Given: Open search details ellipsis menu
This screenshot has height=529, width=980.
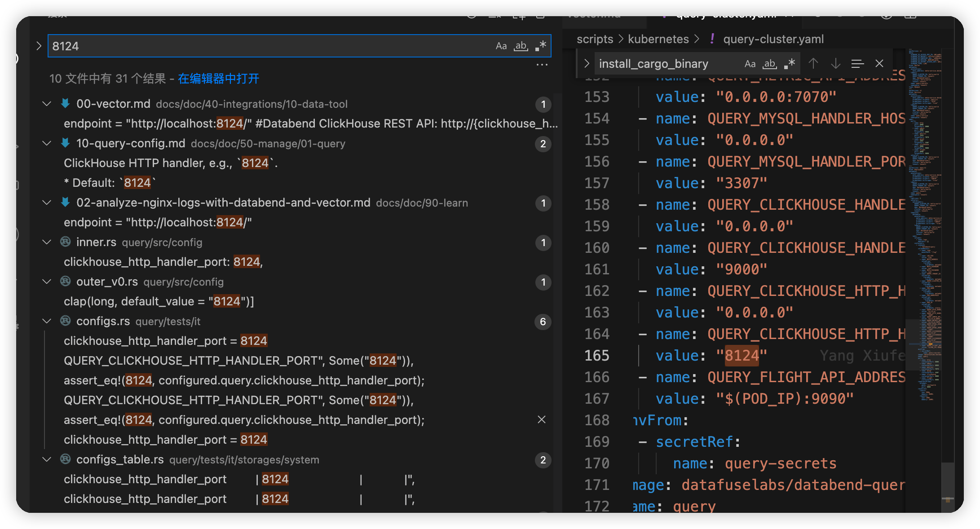Looking at the screenshot, I should pyautogui.click(x=542, y=65).
